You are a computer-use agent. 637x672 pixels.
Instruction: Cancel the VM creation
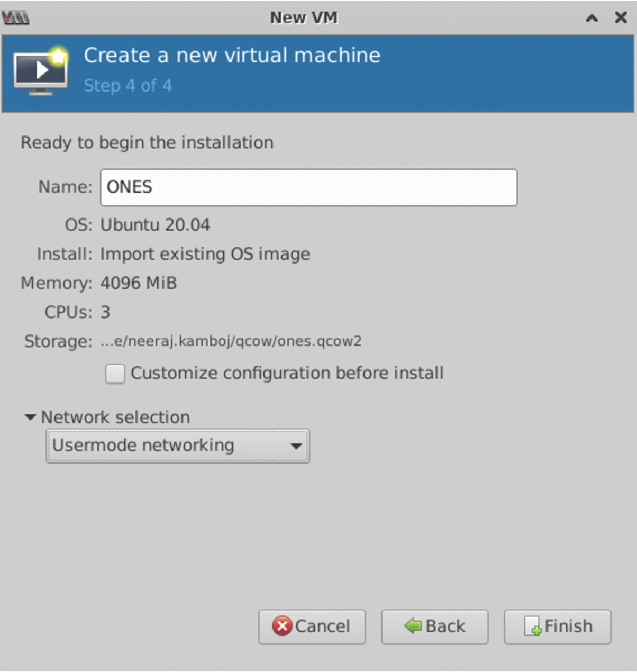[312, 626]
